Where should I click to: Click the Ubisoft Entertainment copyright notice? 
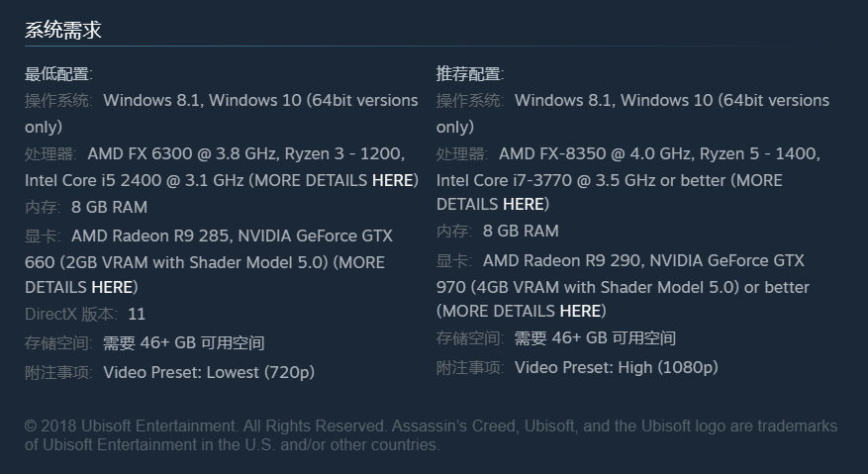point(431,435)
